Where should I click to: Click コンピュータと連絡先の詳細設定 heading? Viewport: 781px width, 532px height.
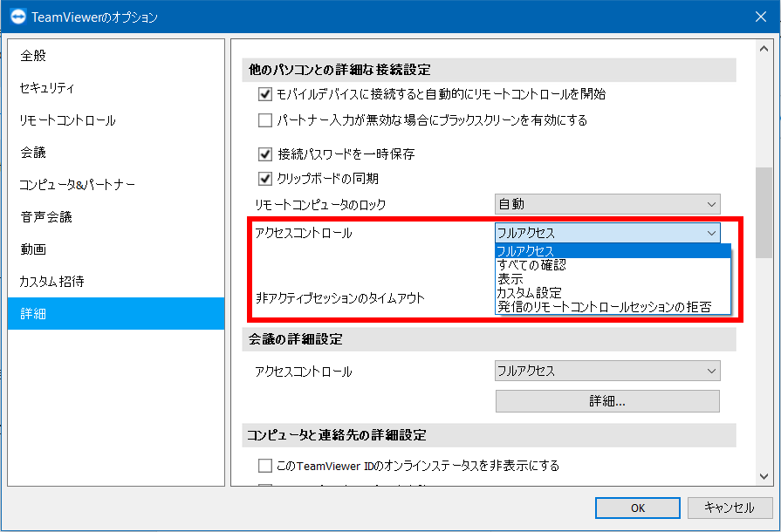pyautogui.click(x=337, y=435)
